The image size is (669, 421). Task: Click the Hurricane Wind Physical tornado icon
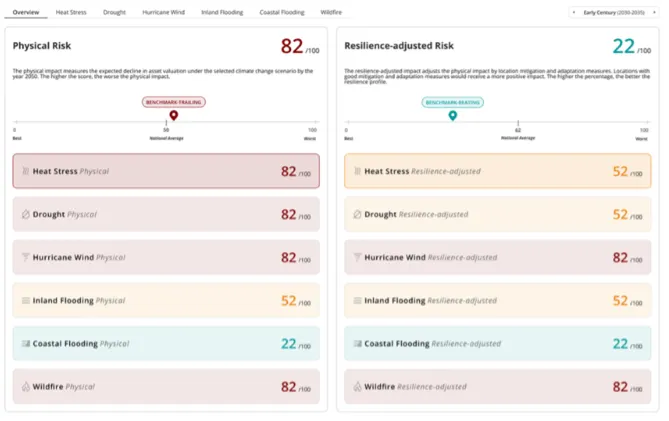(26, 257)
